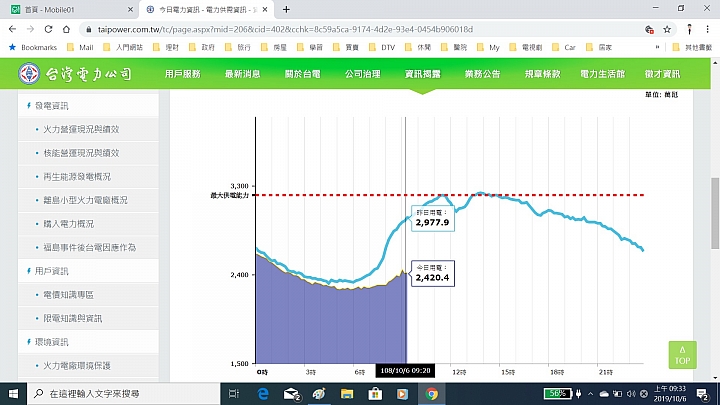This screenshot has width=720, height=405.
Task: Open Microsoft Store on taskbar
Action: point(375,394)
